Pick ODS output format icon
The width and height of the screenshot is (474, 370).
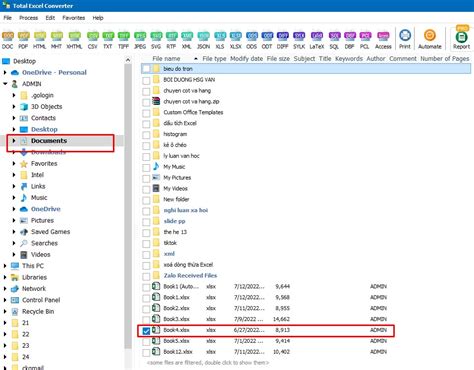point(252,40)
